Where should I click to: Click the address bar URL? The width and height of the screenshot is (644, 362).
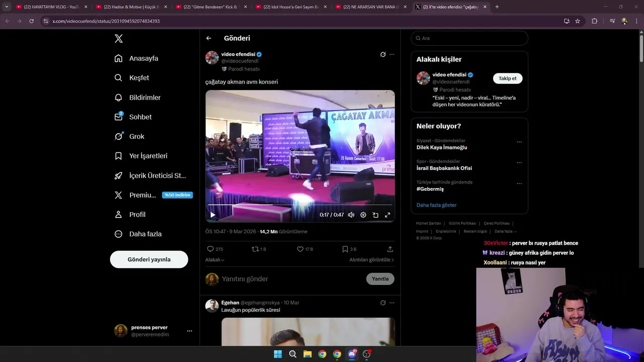(106, 21)
